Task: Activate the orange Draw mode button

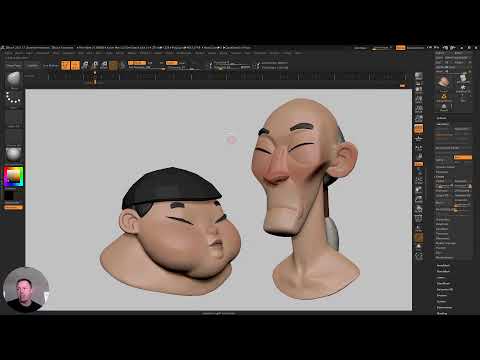Action: tap(75, 65)
